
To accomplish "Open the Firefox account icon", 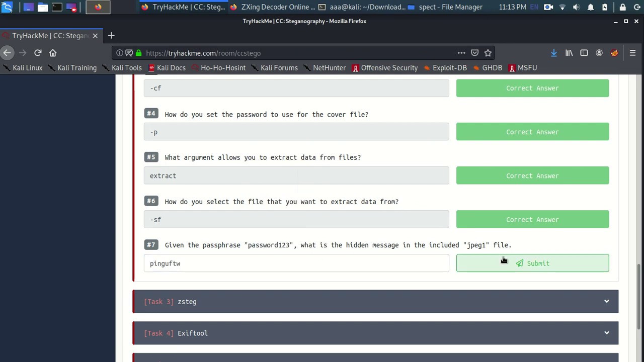I will pos(599,53).
